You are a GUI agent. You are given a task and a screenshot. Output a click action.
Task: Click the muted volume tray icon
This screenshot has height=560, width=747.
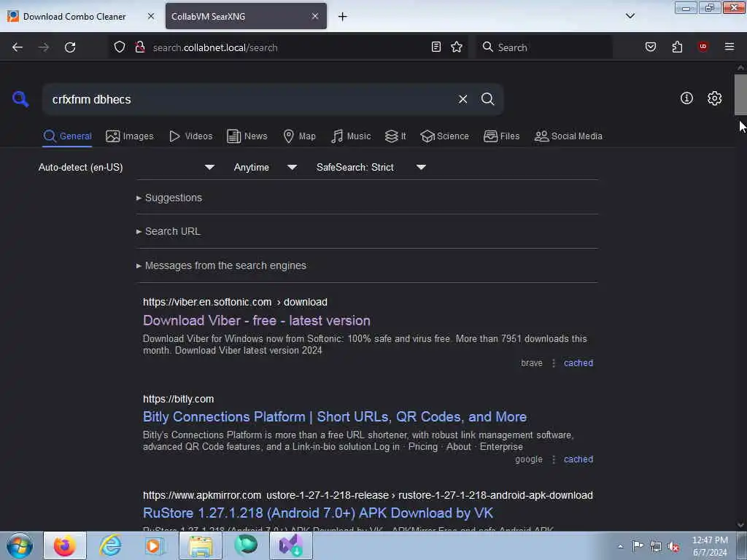(673, 547)
